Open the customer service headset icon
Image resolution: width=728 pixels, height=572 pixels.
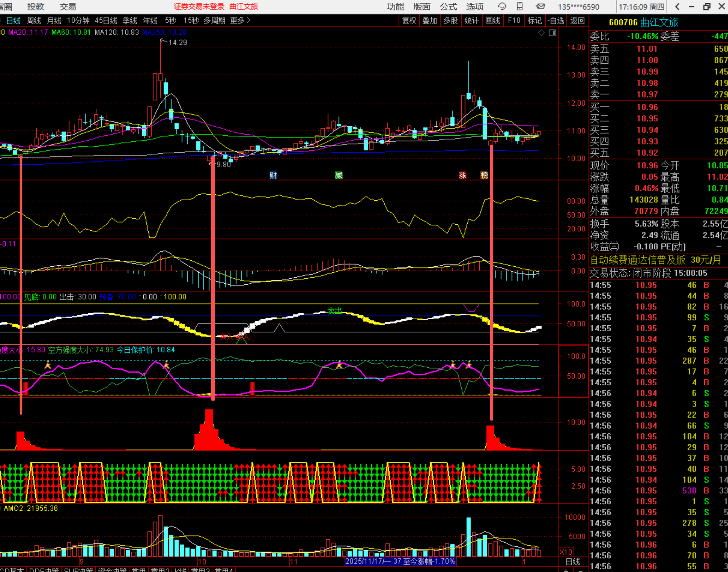[502, 6]
